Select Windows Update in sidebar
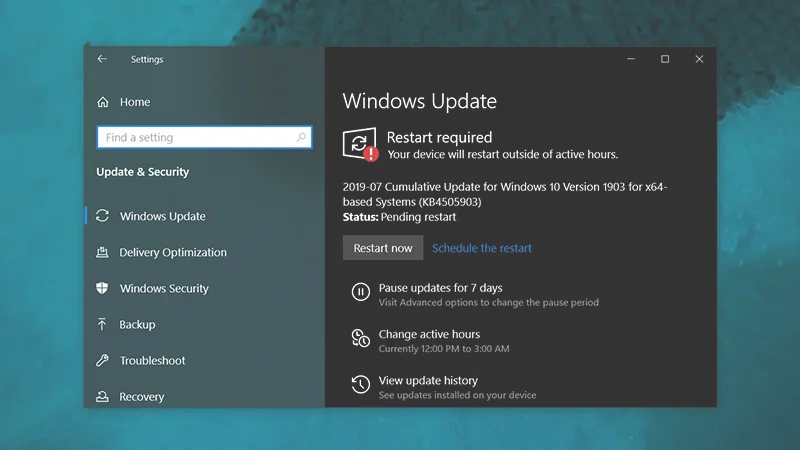 (163, 216)
